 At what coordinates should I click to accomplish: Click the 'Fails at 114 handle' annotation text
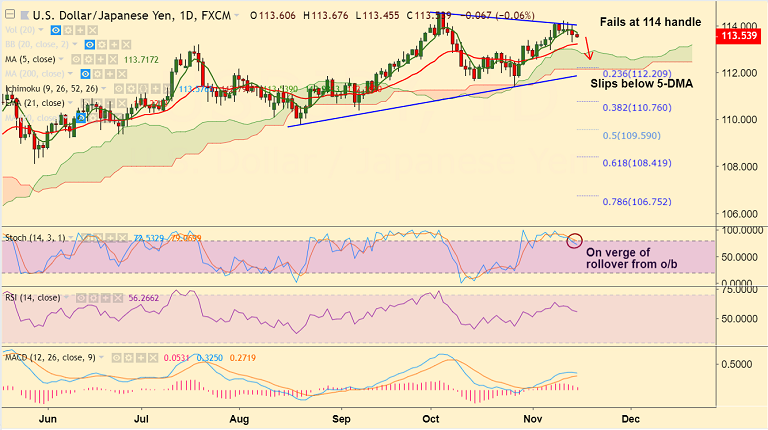point(650,22)
